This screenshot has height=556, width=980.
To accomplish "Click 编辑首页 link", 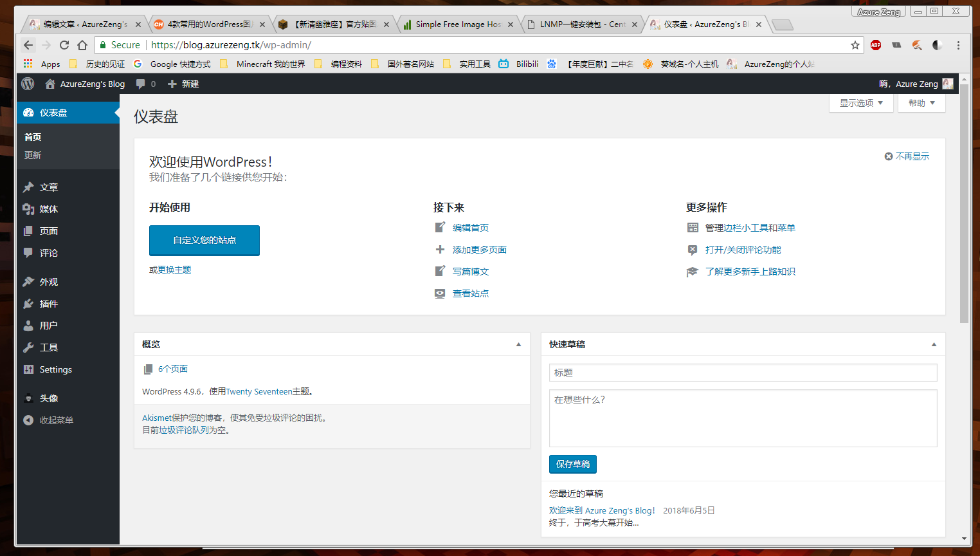I will (471, 228).
